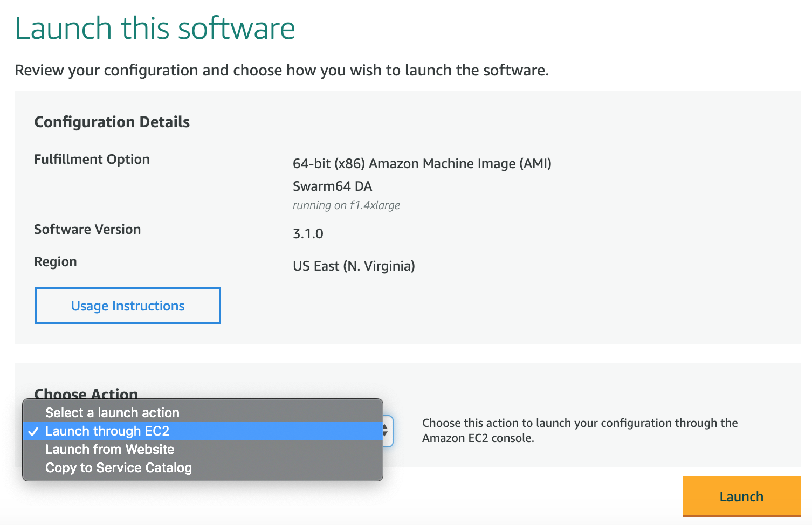Choose 'Copy to Service Catalog' option
The image size is (812, 525).
[203, 467]
